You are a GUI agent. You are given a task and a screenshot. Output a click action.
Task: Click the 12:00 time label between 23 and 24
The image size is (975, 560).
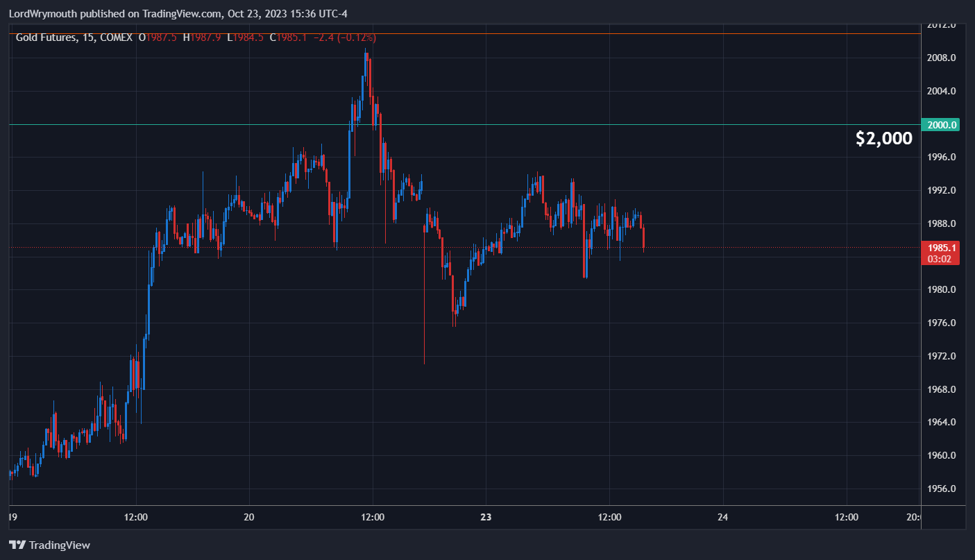click(609, 517)
